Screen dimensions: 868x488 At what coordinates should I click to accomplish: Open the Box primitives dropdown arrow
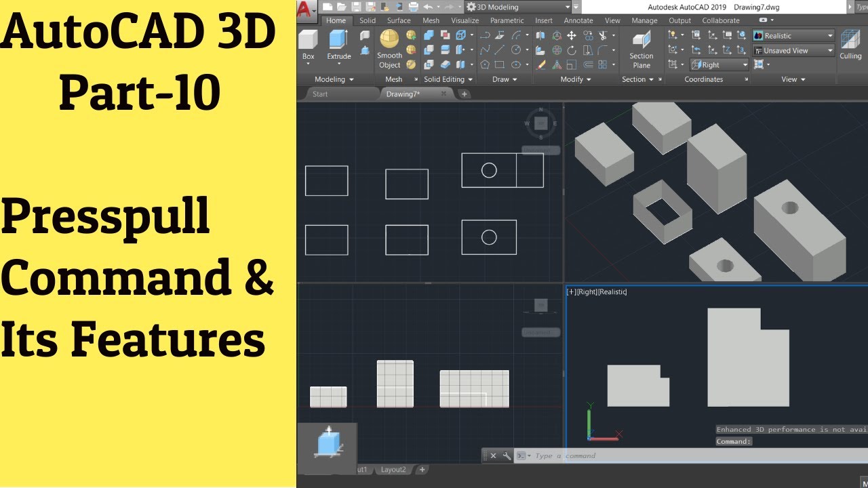click(308, 64)
